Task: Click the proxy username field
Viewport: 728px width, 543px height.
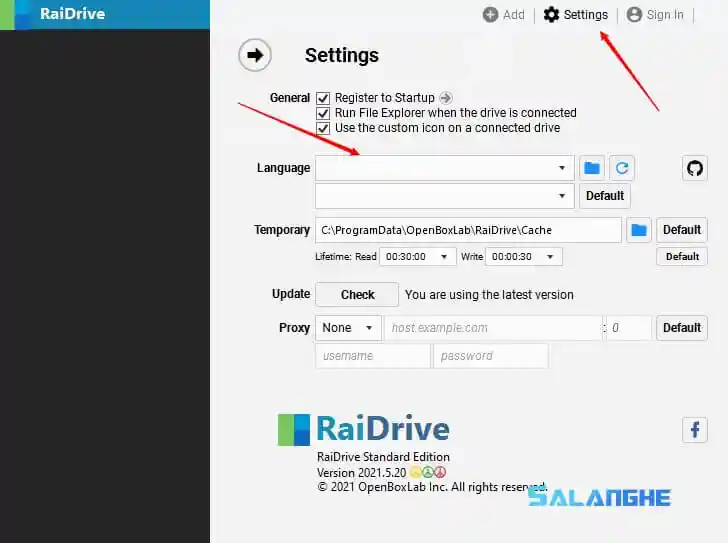Action: (x=373, y=356)
